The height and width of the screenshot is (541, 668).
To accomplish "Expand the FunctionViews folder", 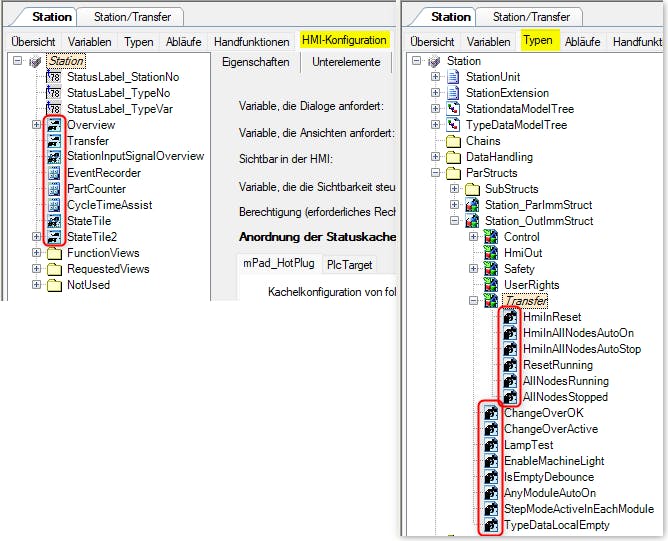I will 37,253.
